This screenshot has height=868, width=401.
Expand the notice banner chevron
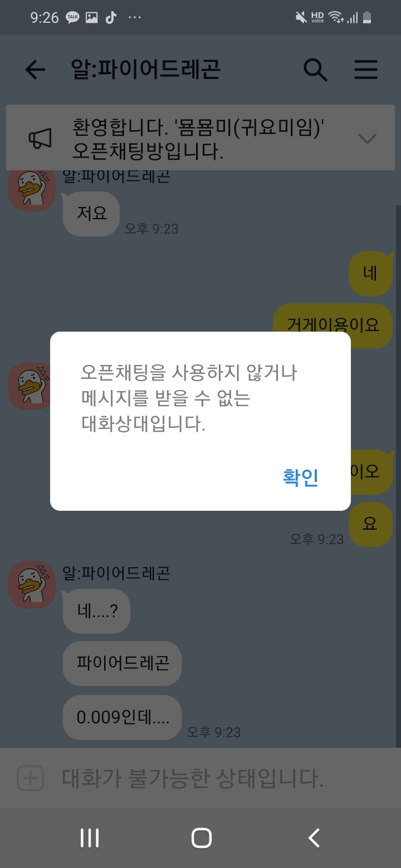pyautogui.click(x=367, y=138)
